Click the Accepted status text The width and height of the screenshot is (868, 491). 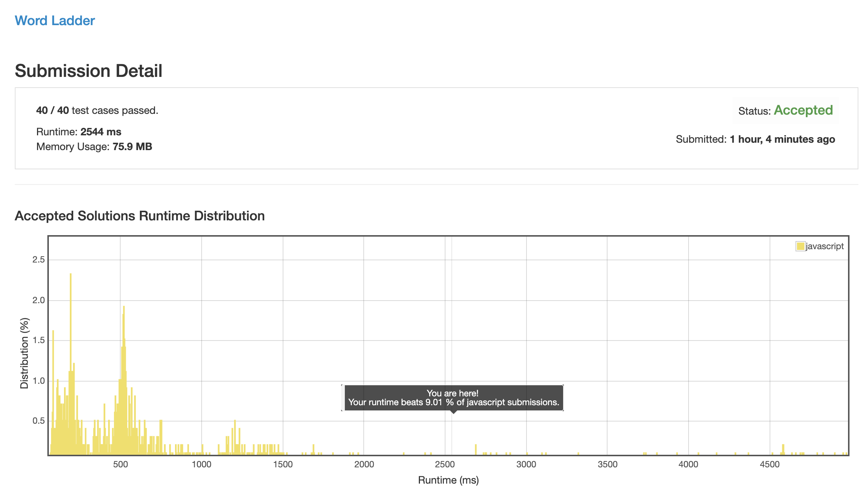click(x=803, y=110)
